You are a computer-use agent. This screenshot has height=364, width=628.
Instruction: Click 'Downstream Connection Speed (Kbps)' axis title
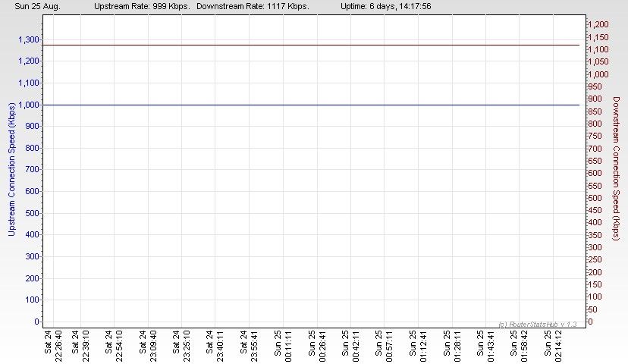(x=616, y=168)
